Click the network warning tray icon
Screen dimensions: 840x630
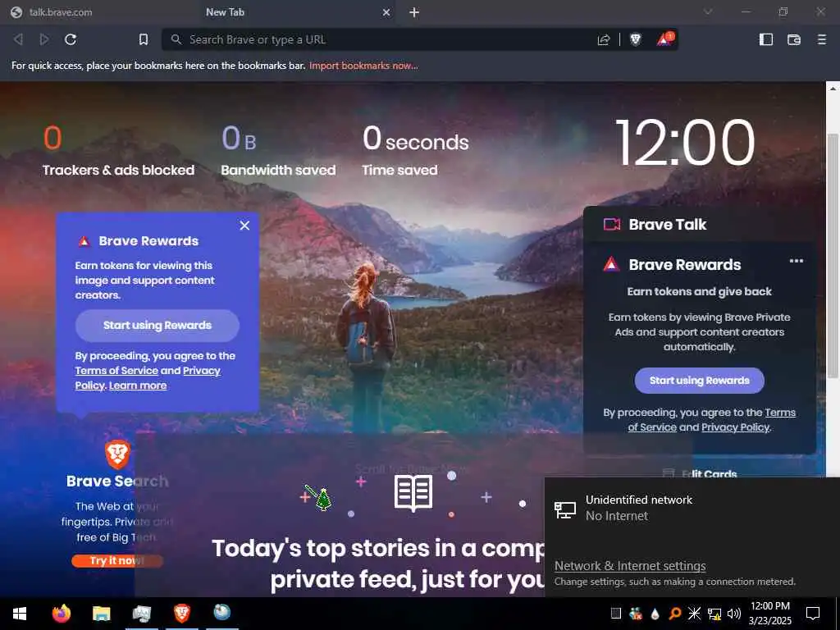pos(714,614)
